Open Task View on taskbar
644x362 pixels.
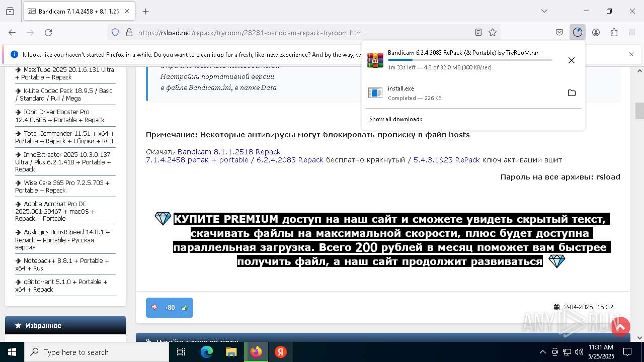[181, 352]
